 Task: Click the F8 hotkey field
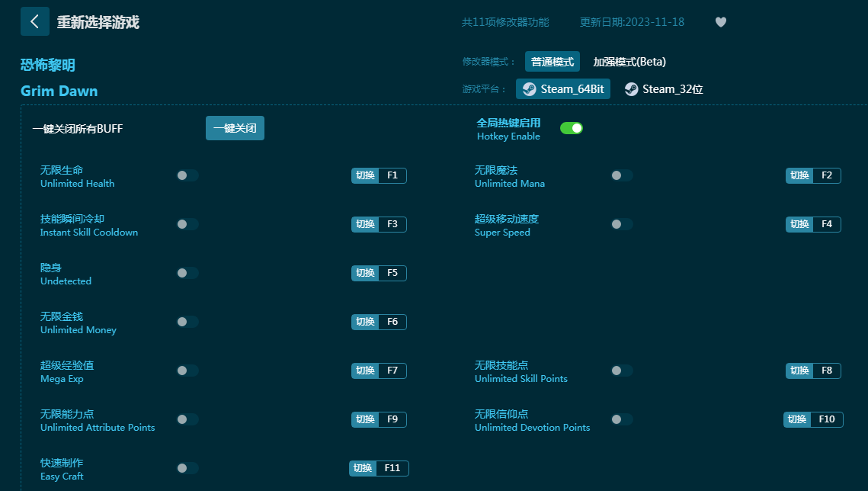[x=827, y=371]
